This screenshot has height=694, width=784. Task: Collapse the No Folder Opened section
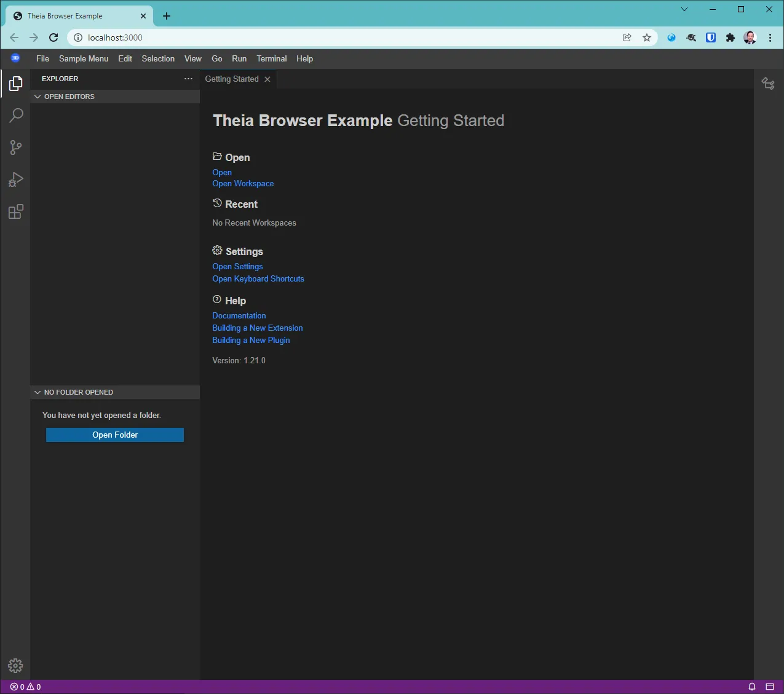(x=38, y=392)
